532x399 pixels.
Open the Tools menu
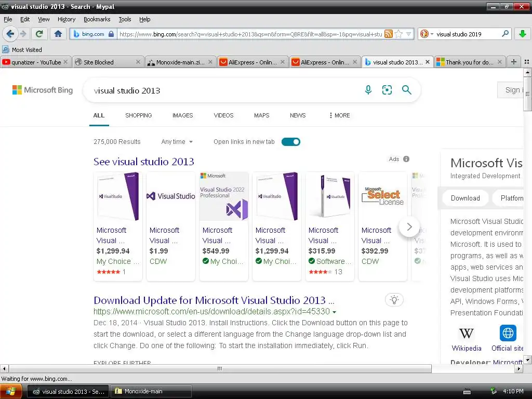click(x=125, y=19)
